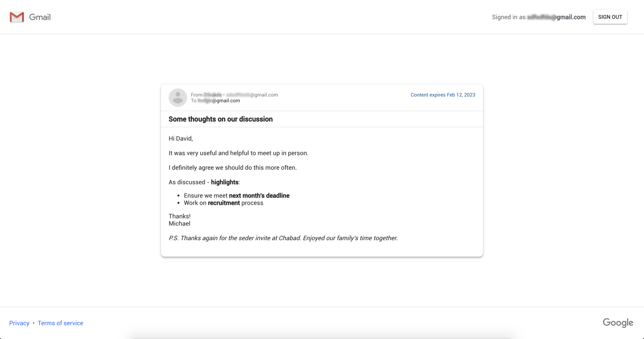
Task: Click the subject 'Some thoughts on our discussion'
Action: click(220, 119)
